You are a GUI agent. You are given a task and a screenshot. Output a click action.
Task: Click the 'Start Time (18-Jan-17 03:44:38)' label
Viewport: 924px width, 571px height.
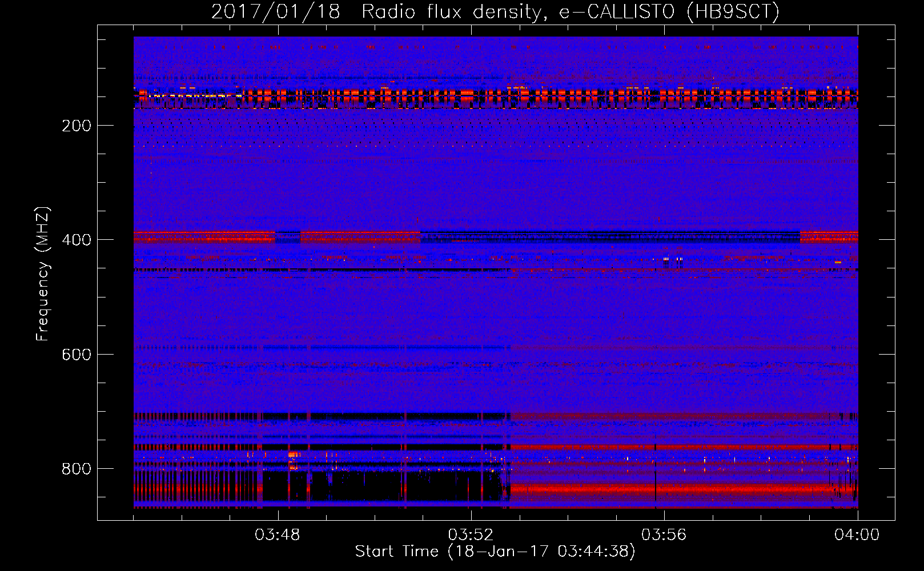pos(495,552)
